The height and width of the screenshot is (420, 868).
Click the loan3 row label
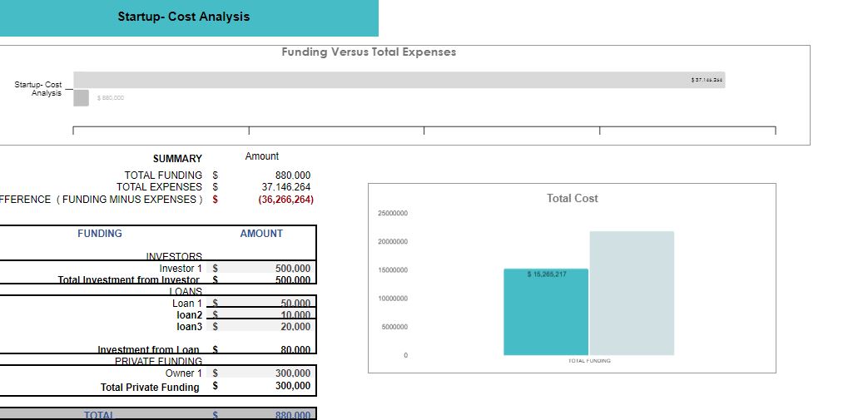[189, 327]
